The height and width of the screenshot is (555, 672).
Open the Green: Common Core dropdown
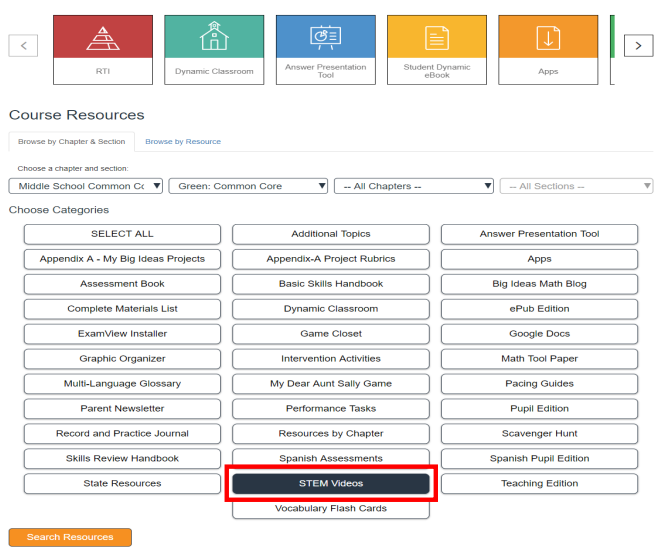point(248,186)
